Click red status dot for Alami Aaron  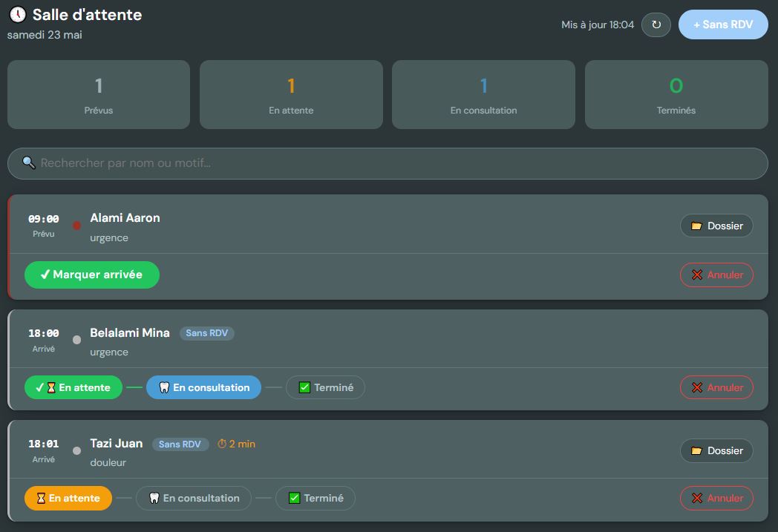point(76,226)
